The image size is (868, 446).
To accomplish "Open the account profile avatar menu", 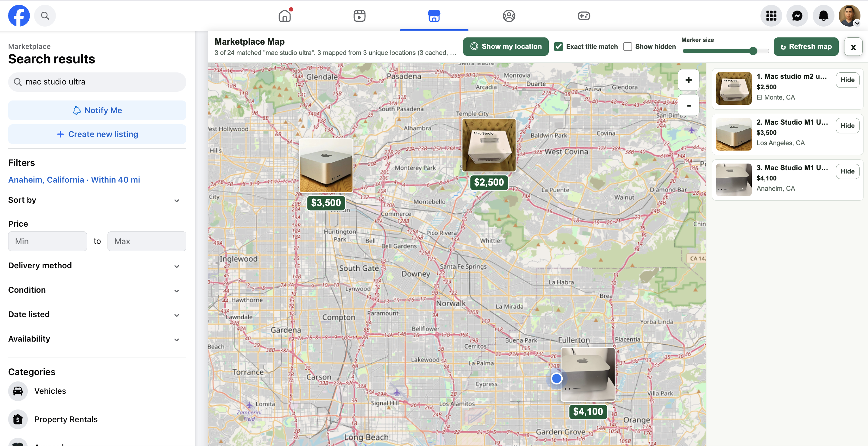I will tap(850, 15).
